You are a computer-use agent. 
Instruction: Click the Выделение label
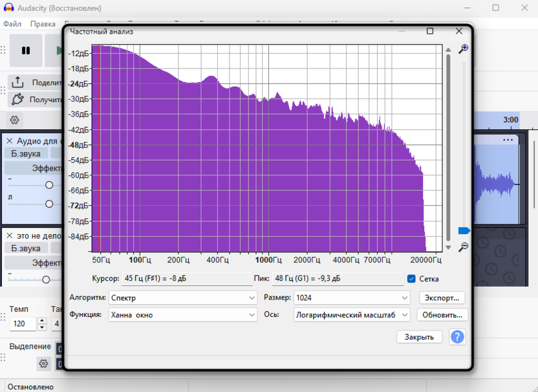[x=30, y=346]
